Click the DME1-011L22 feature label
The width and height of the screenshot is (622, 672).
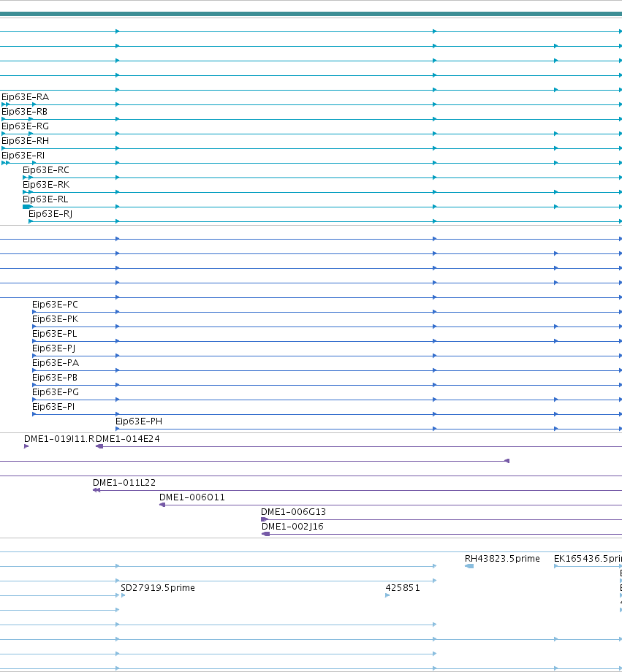(124, 483)
